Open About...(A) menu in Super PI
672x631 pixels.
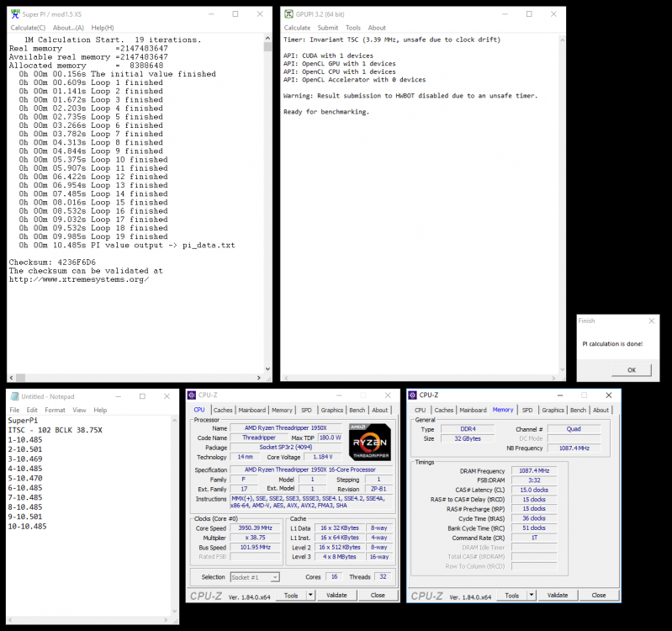click(68, 28)
